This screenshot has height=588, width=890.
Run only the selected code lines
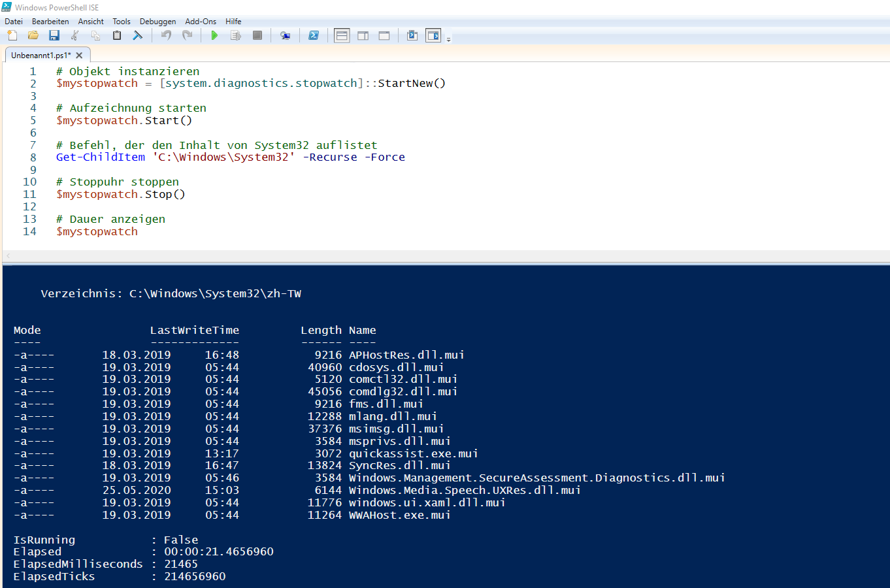tap(235, 35)
